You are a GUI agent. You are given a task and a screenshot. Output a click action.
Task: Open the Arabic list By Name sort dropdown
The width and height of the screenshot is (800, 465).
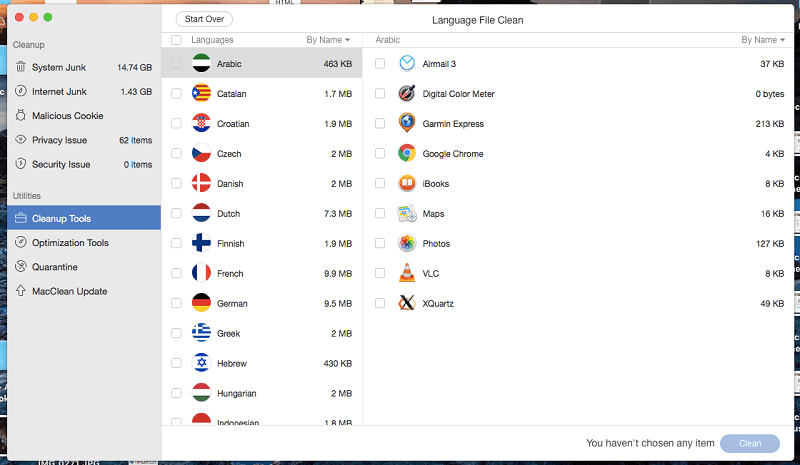coord(763,40)
